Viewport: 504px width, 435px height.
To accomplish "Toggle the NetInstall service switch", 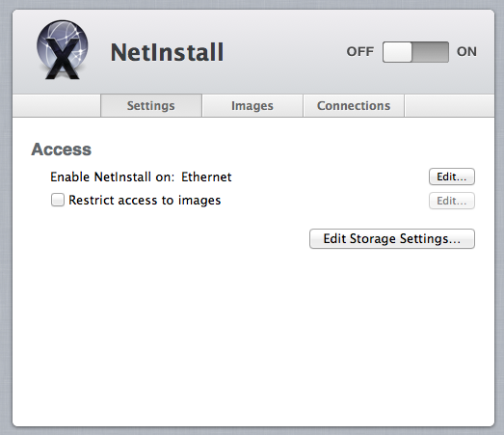I will [x=415, y=52].
